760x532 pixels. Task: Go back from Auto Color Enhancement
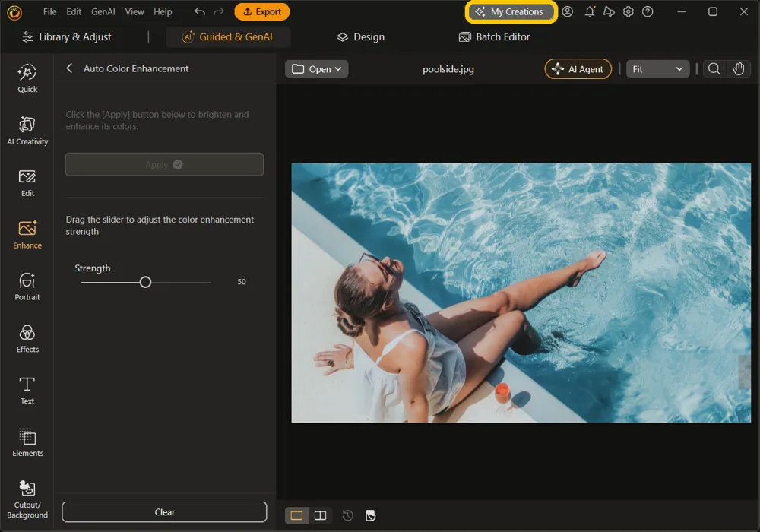point(69,68)
